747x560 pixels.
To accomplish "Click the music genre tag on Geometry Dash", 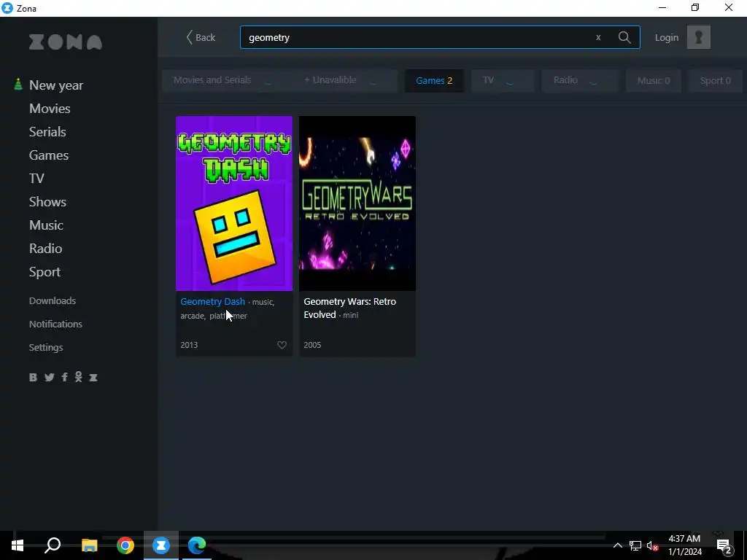I will point(263,302).
